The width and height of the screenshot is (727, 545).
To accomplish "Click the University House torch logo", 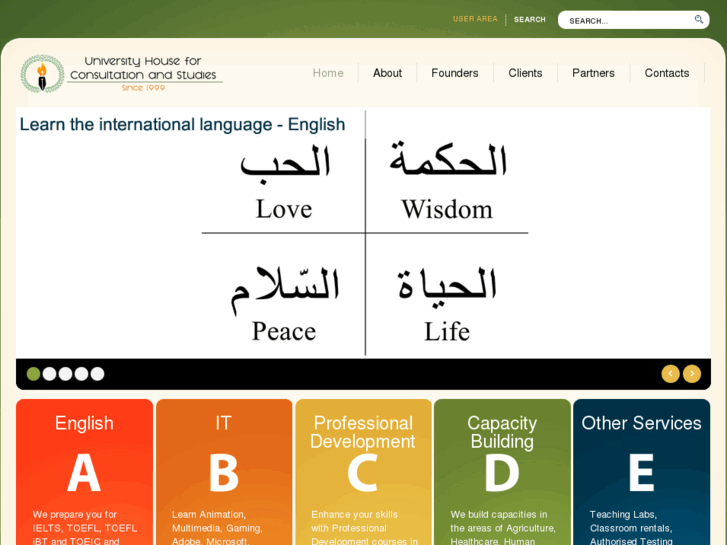I will (x=42, y=74).
